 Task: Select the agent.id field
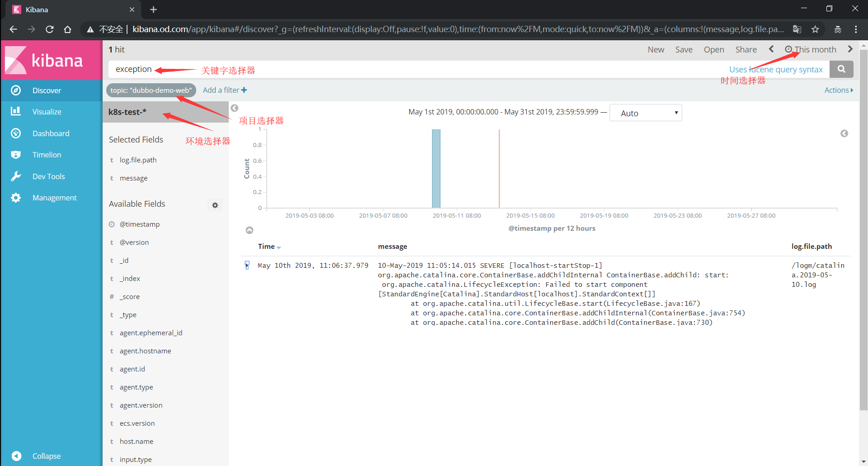[x=132, y=369]
